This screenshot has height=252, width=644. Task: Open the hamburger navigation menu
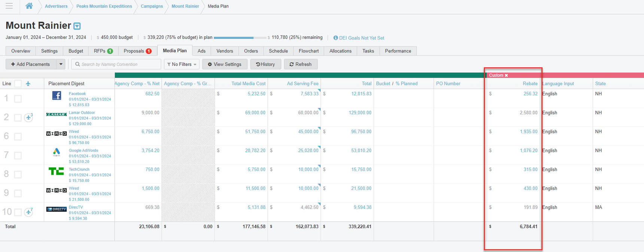pyautogui.click(x=9, y=6)
